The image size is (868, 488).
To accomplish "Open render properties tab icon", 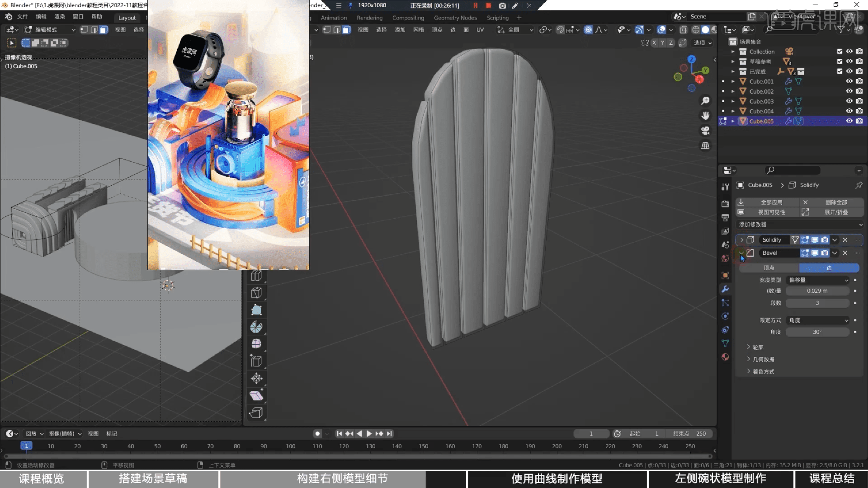I will (x=725, y=203).
